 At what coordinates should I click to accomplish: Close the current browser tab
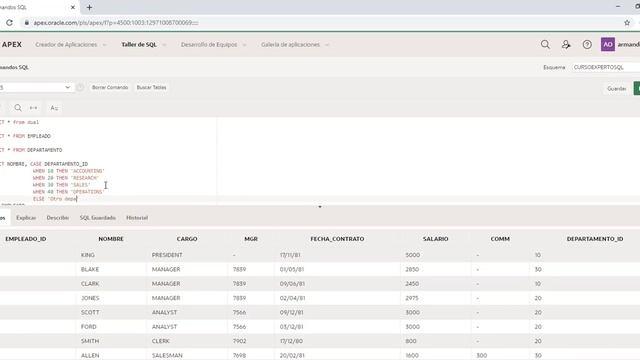click(x=73, y=7)
